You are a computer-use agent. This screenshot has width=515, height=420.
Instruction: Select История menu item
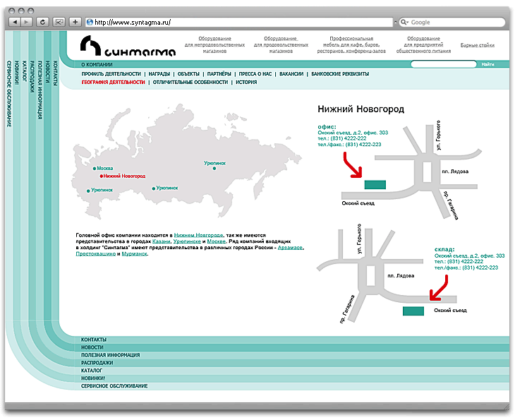pyautogui.click(x=246, y=82)
